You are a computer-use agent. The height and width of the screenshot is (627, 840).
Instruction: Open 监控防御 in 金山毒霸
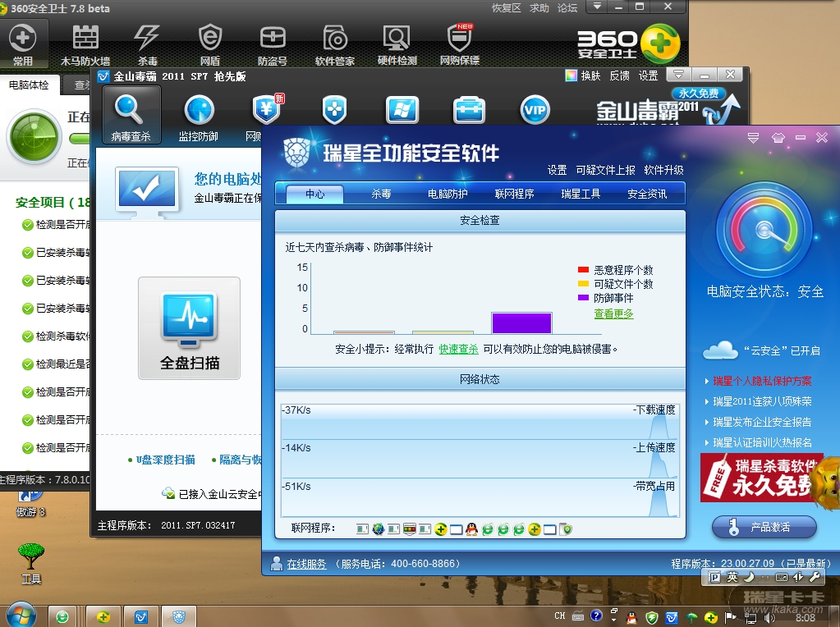(199, 117)
